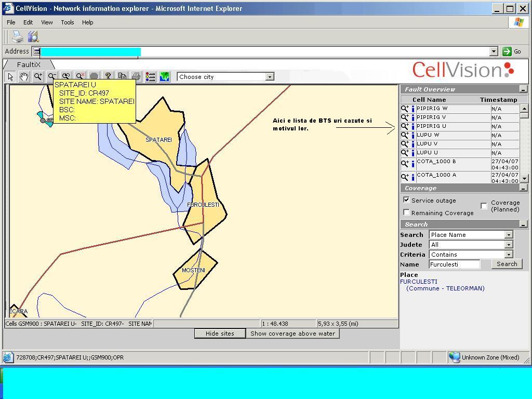The image size is (532, 399).
Task: Show info for LUPU U cell
Action: point(413,153)
